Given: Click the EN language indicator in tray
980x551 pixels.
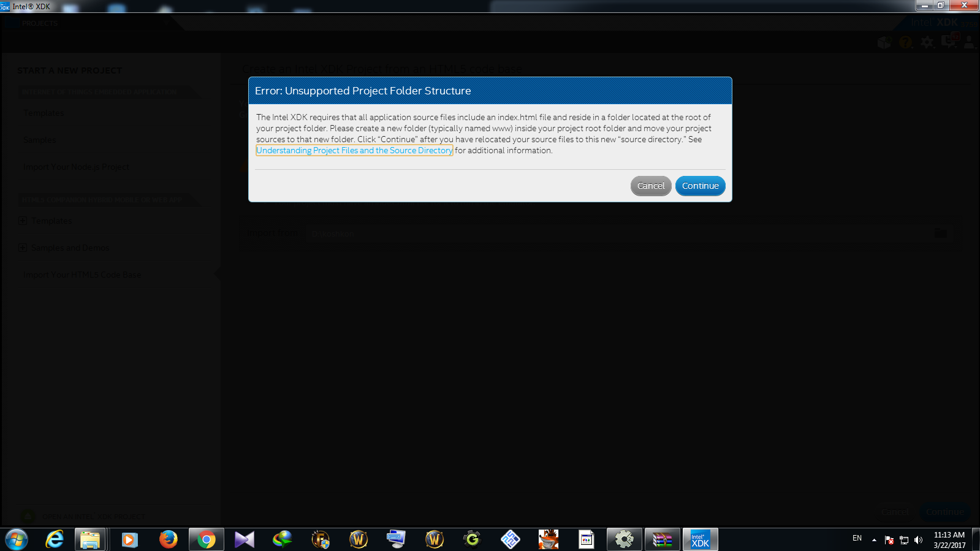Looking at the screenshot, I should click(x=857, y=539).
